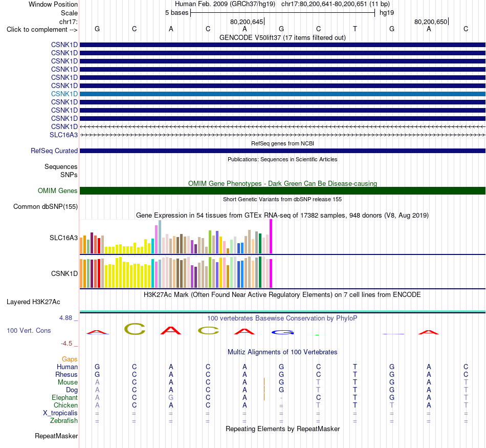This screenshot has width=486, height=448.
Task: Click the light-blue highlighted CSNK1D transcript label
Action: coord(64,94)
